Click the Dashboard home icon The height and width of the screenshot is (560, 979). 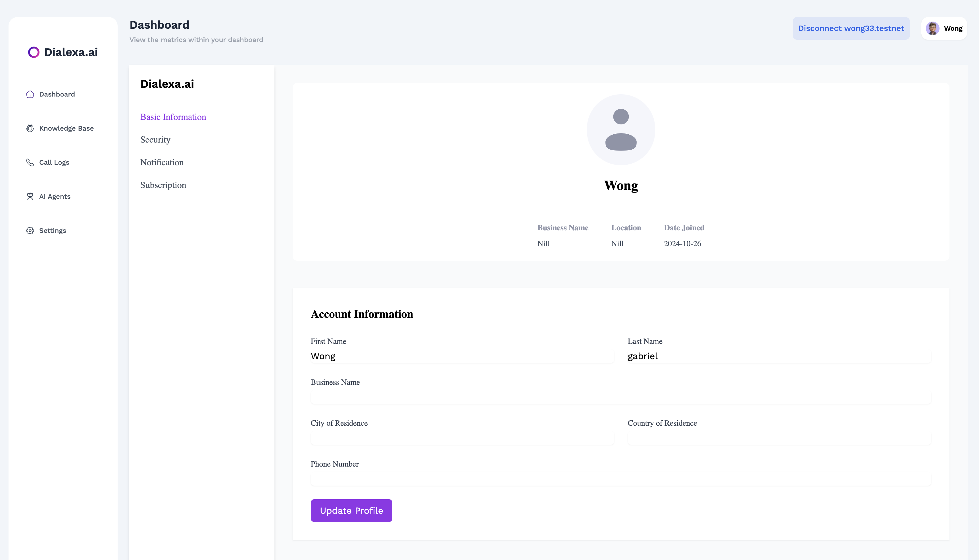click(30, 94)
